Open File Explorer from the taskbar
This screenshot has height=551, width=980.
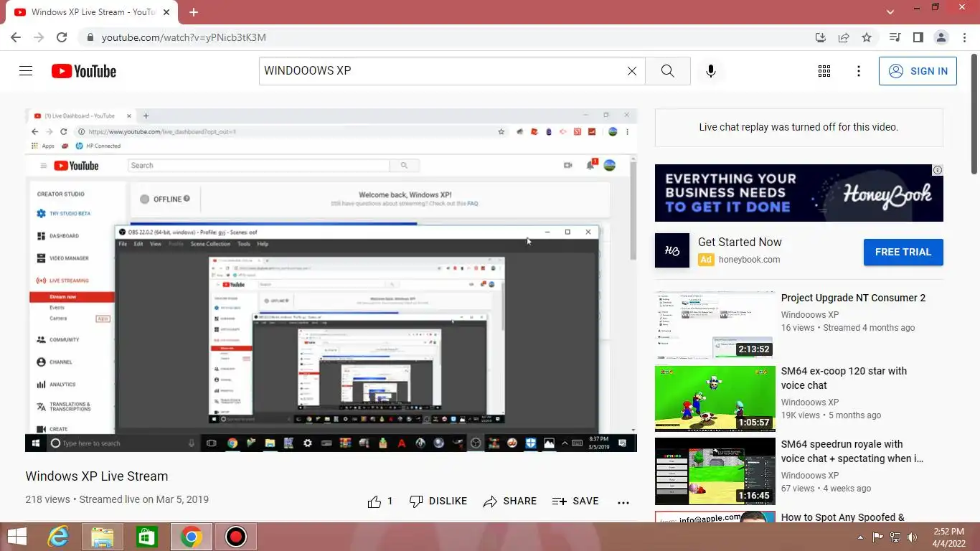tap(103, 537)
